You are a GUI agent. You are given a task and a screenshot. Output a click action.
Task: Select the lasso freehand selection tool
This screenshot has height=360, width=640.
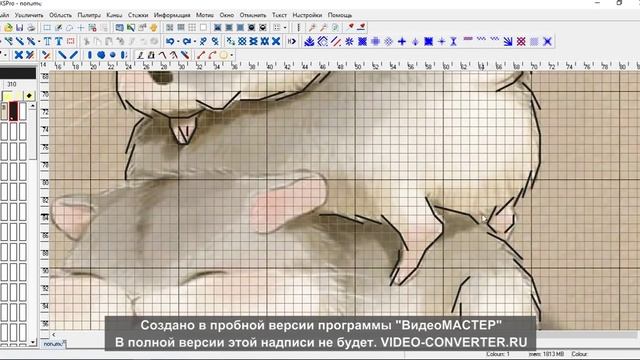click(69, 28)
